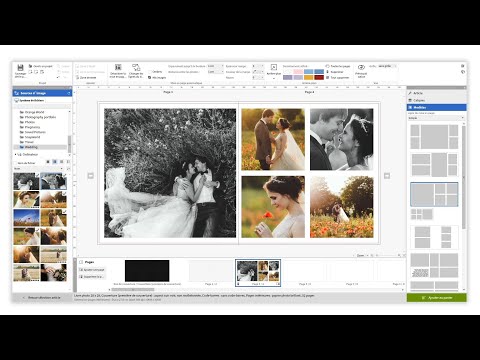
Task: Open the margin distance dropdown in ribbon
Action: [215, 66]
